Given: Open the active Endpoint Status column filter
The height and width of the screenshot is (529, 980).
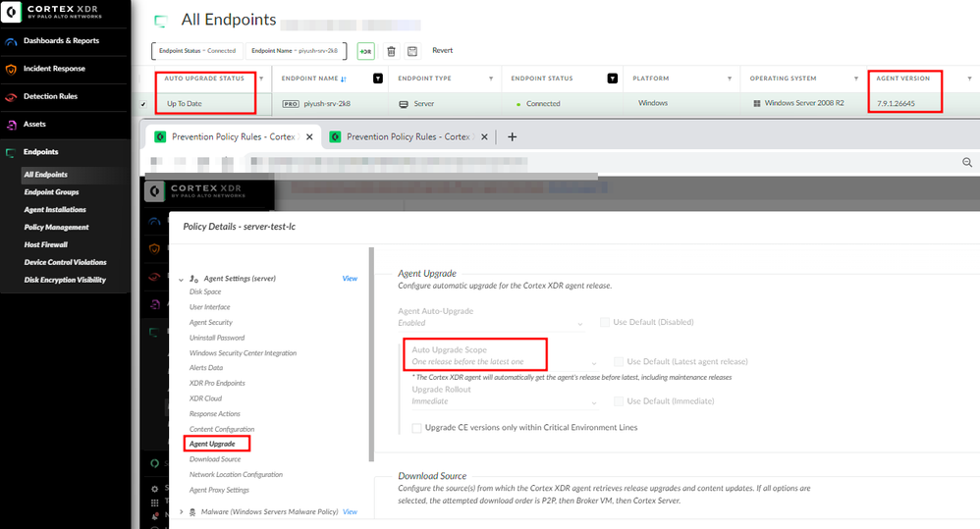Looking at the screenshot, I should coord(613,79).
